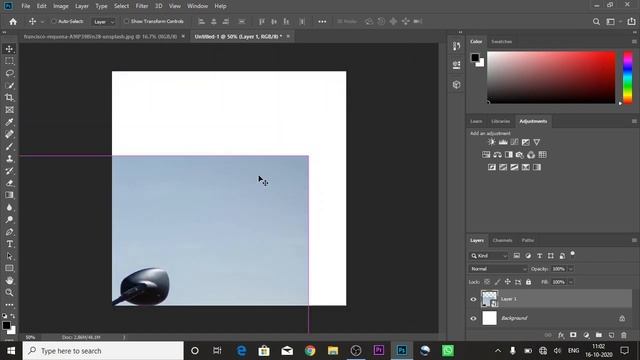Open the Layers panel menu

point(634,240)
